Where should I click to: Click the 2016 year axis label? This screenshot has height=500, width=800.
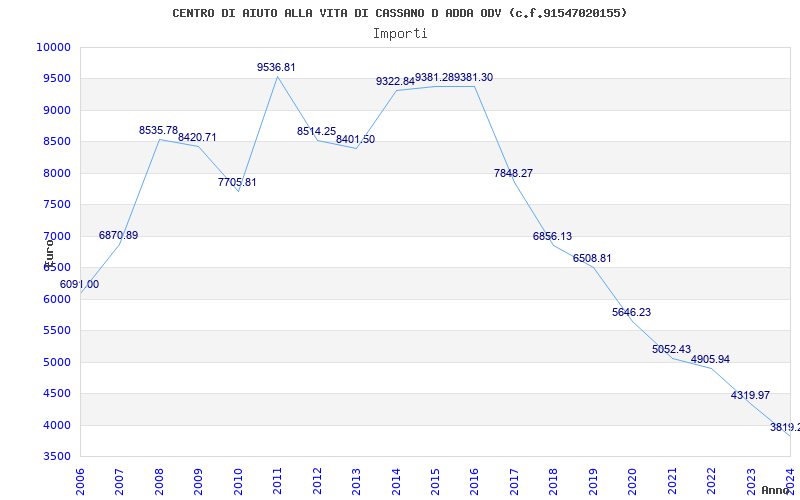coord(474,482)
